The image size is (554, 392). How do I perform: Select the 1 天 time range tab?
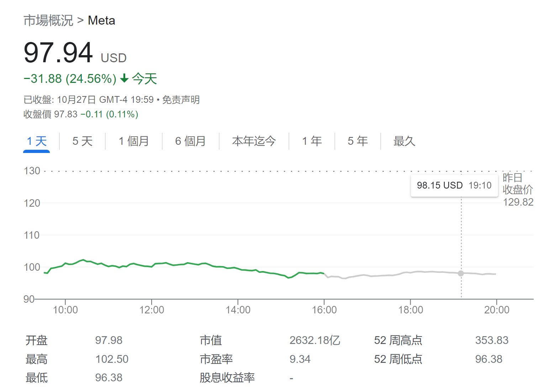(37, 141)
